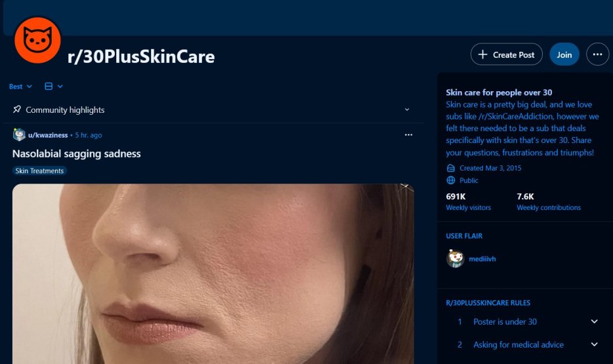This screenshot has width=613, height=364.
Task: Click the pin icon beside Community highlights
Action: coord(17,110)
